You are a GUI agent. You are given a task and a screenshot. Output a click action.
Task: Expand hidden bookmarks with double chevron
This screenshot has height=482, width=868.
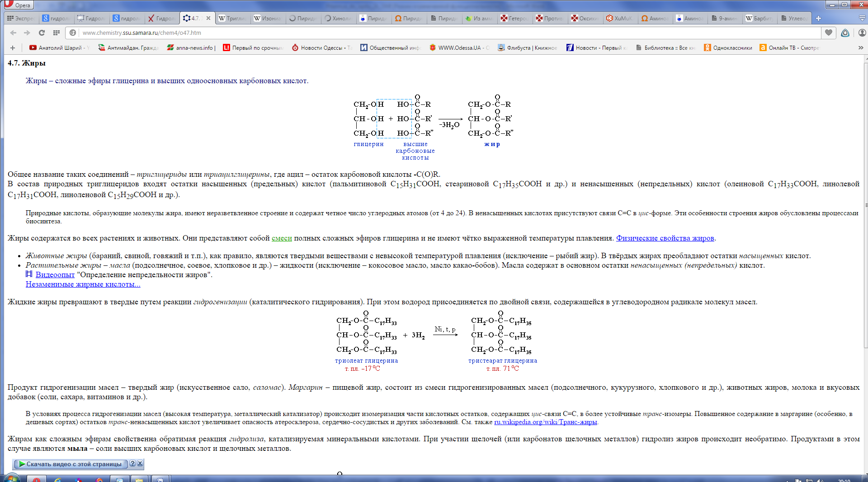pos(860,48)
